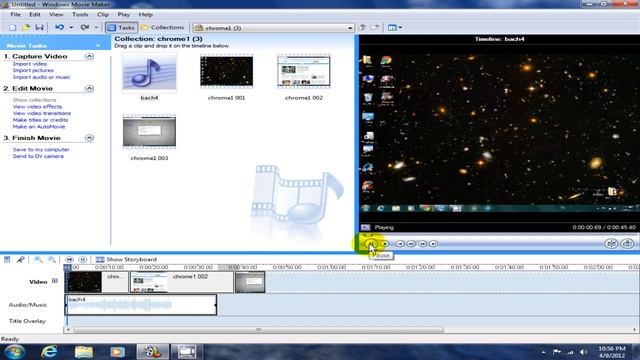
Task: Collapse the Edit Movie section
Action: (x=89, y=89)
